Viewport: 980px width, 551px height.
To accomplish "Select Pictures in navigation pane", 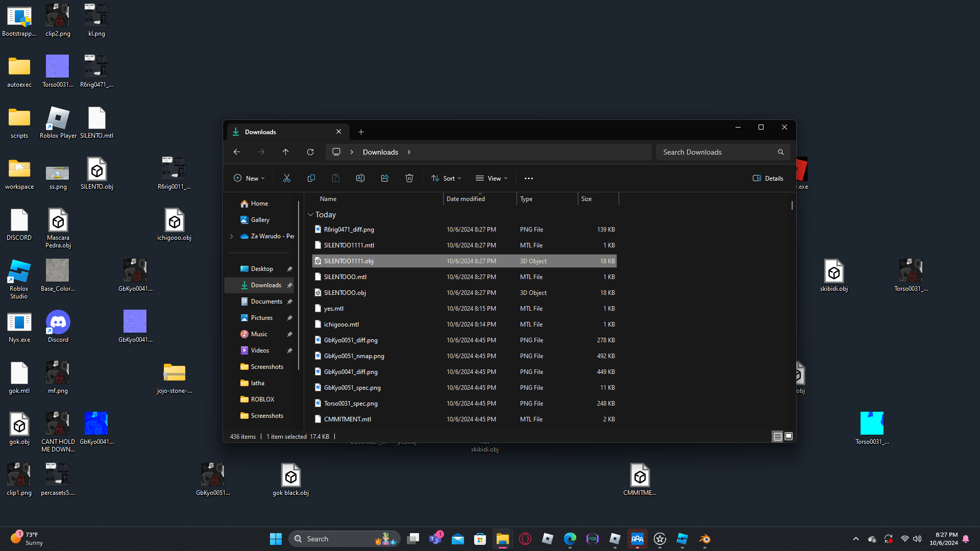I will tap(261, 318).
